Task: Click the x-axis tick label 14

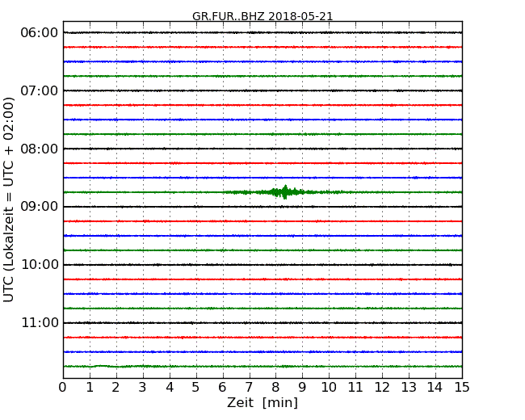Action: (x=435, y=388)
